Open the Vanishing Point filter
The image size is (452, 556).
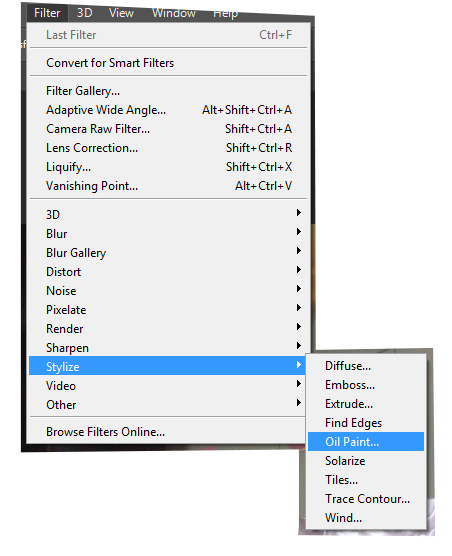point(167,186)
